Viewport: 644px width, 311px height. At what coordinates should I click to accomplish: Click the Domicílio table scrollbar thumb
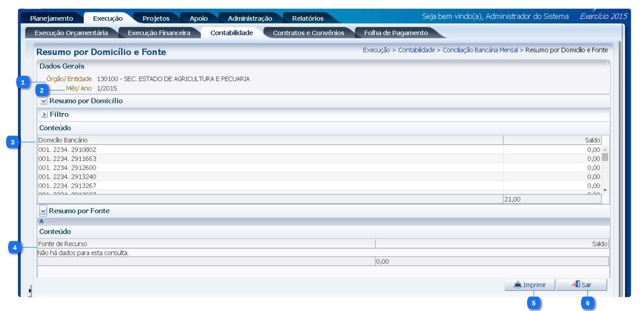click(x=605, y=157)
